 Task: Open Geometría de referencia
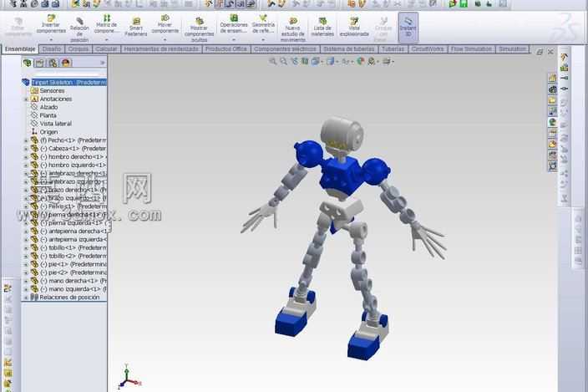(x=263, y=25)
